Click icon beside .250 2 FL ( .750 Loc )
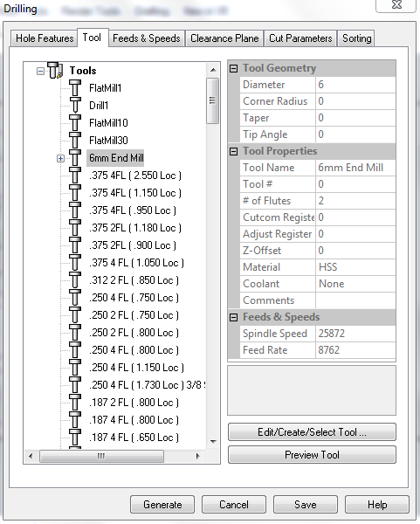This screenshot has height=524, width=420. [x=75, y=314]
